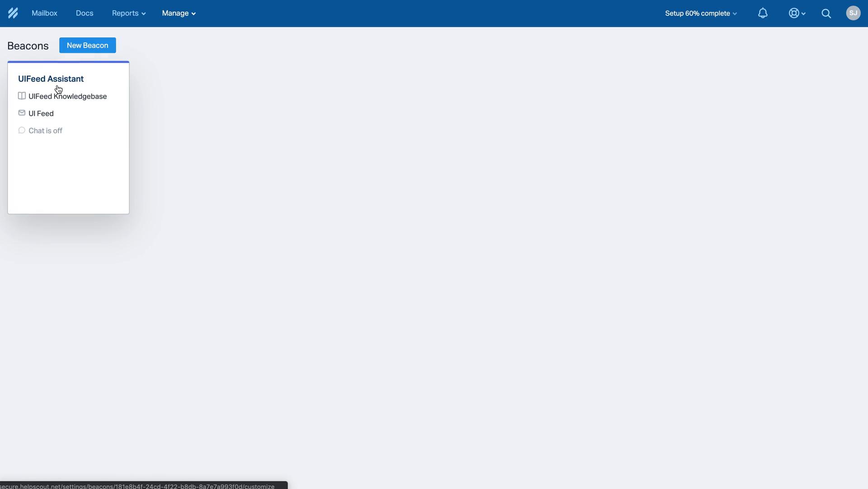The height and width of the screenshot is (489, 868).
Task: Open the notifications bell icon
Action: (763, 13)
